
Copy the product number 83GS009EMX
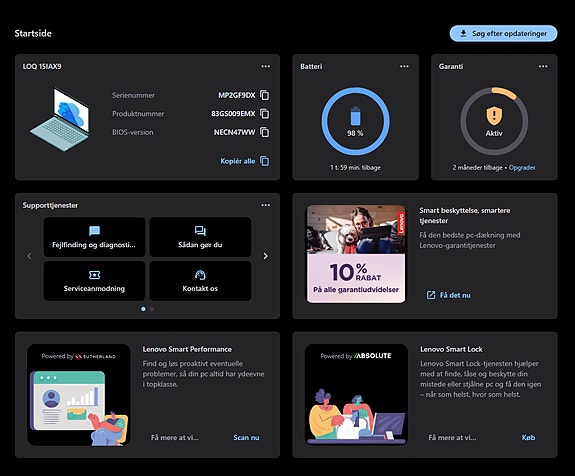tap(264, 114)
